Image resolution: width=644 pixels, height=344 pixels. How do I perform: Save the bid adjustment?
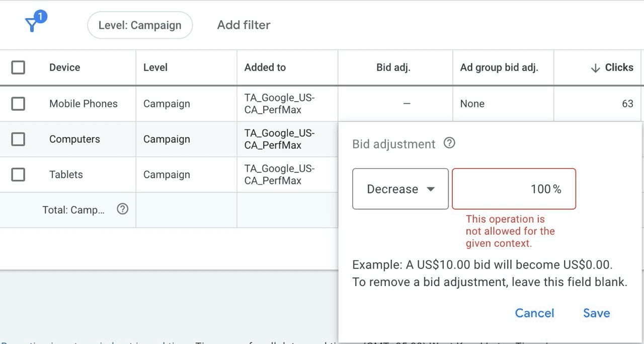[x=596, y=313]
